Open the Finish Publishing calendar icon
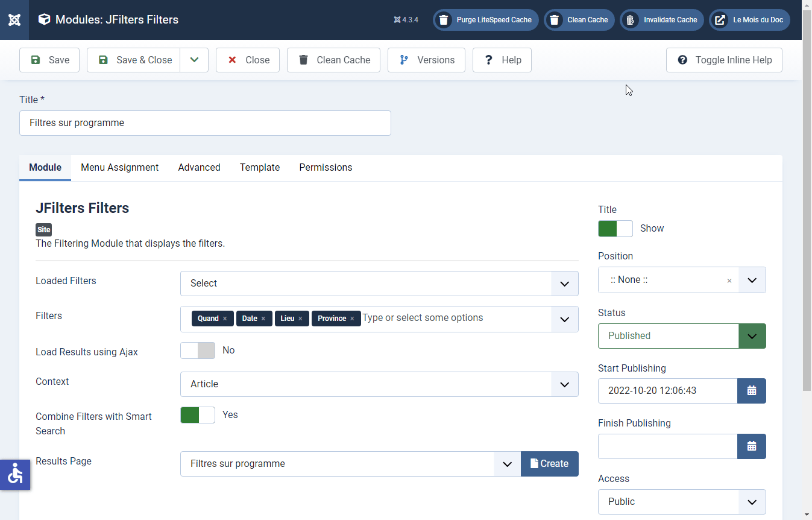 click(752, 446)
